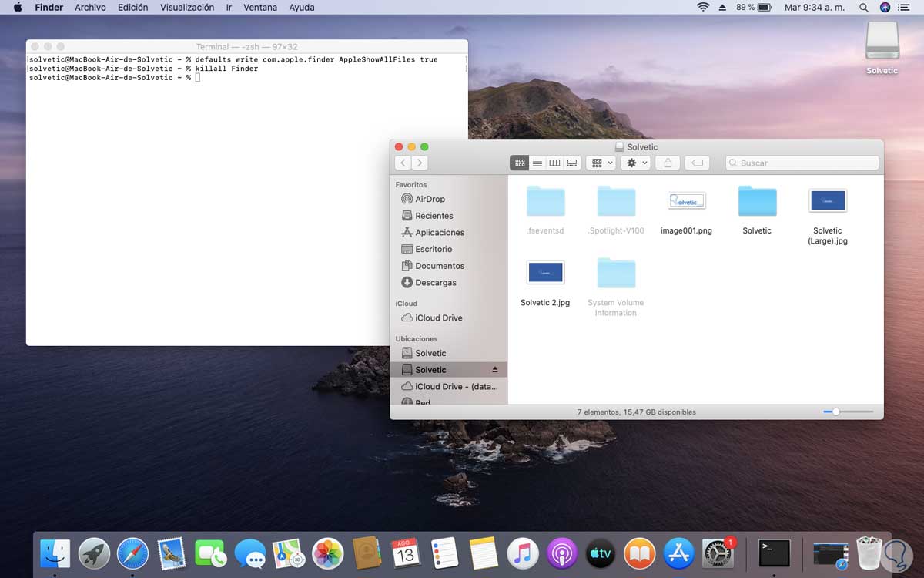Select the image001.png file
924x578 pixels.
686,210
